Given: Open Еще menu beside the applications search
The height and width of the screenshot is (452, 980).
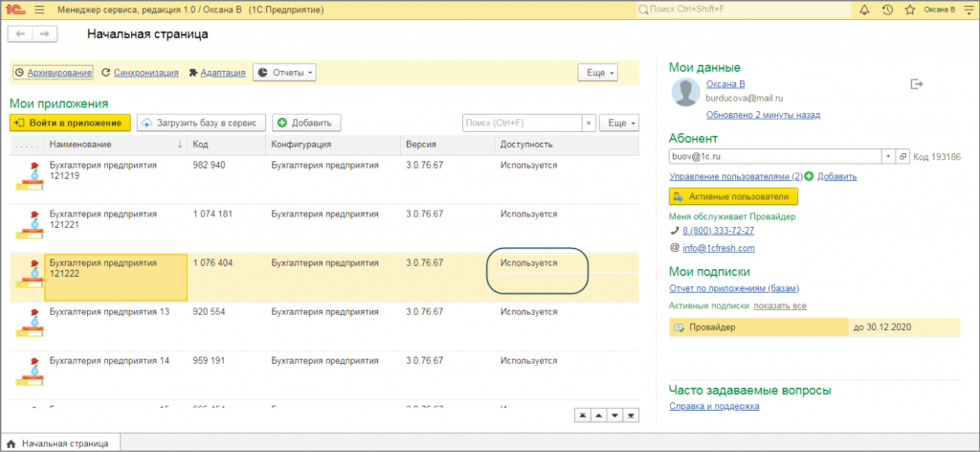Looking at the screenshot, I should (x=621, y=123).
